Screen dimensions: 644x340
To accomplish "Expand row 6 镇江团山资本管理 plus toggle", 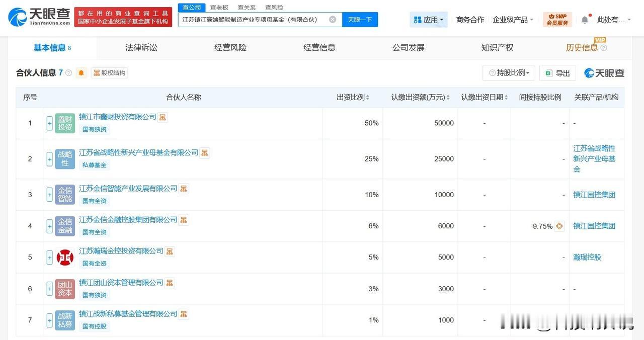I will [49, 289].
